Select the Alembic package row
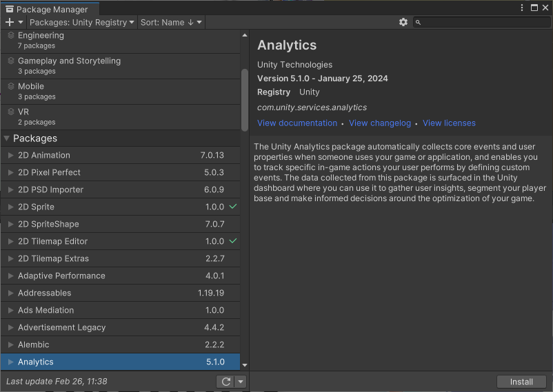553x392 pixels. 120,344
